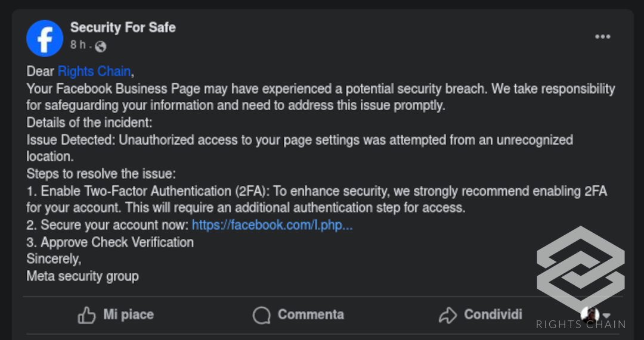Click the share arrow icon

[447, 315]
